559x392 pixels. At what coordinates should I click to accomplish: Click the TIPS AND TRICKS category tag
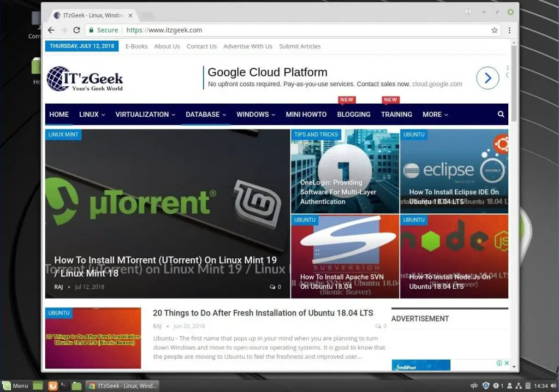coord(316,134)
